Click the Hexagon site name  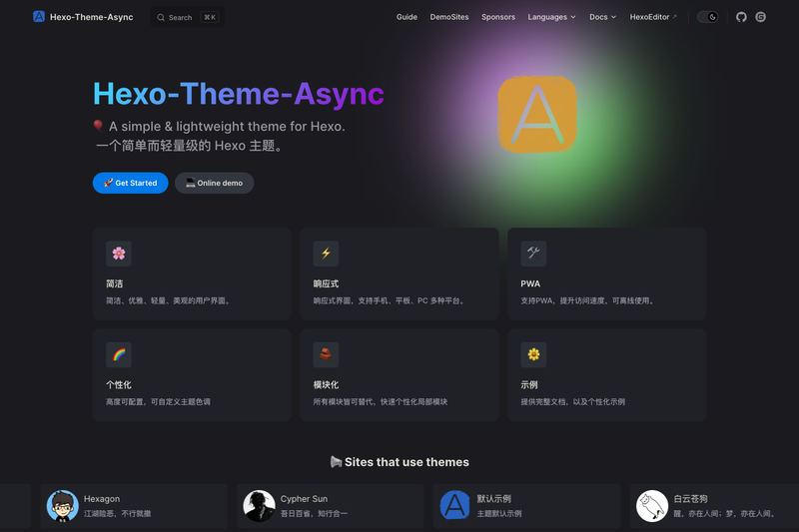click(x=102, y=499)
